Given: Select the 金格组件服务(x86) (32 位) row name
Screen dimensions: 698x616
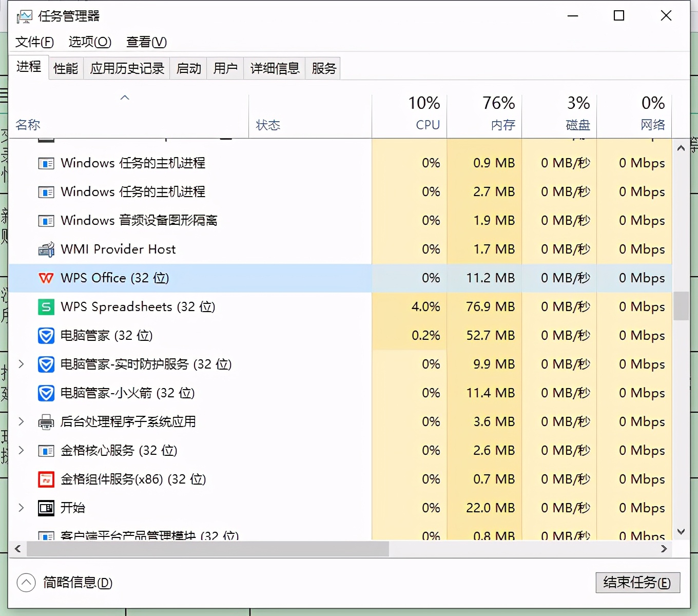Looking at the screenshot, I should [x=133, y=479].
